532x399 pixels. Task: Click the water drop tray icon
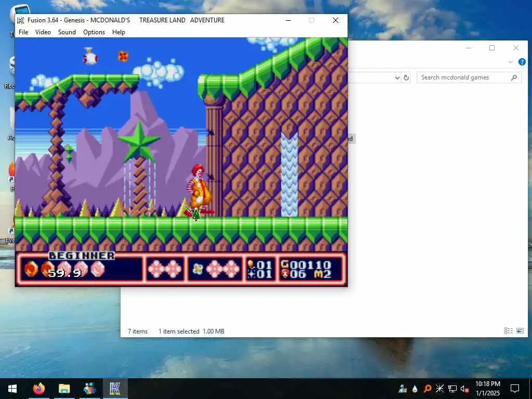point(415,389)
